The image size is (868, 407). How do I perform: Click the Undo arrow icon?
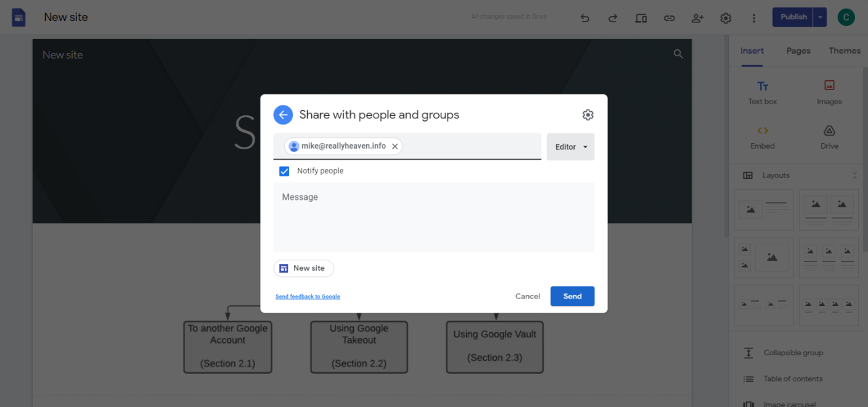(585, 18)
